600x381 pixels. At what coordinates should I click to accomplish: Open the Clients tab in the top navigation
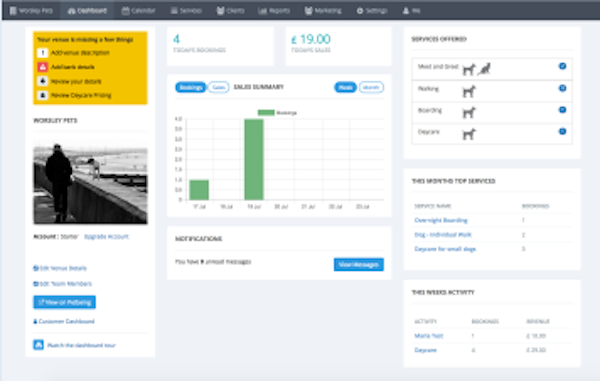tap(231, 11)
